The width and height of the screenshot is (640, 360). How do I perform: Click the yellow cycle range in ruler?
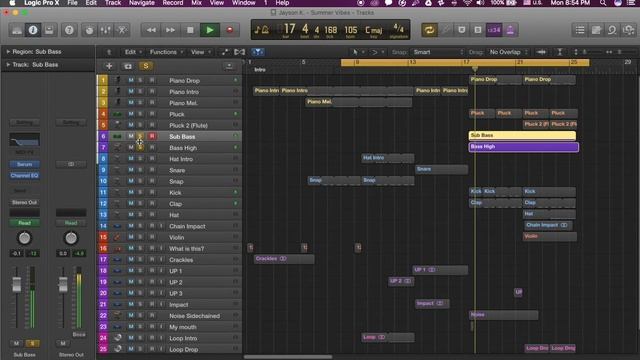coord(465,62)
